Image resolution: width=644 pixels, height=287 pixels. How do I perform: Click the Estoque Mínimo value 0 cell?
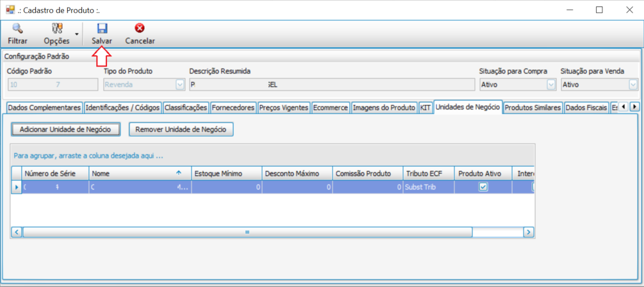click(x=227, y=187)
